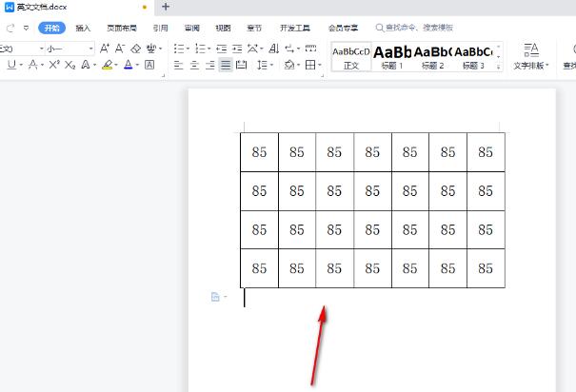Viewport: 576px width, 392px height.
Task: Center align the text
Action: pyautogui.click(x=194, y=66)
